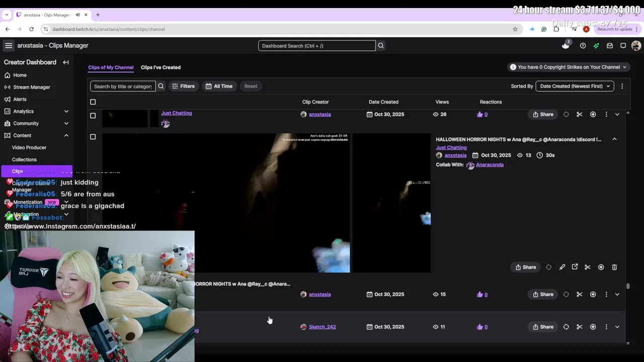Click the search by title or category field

123,86
